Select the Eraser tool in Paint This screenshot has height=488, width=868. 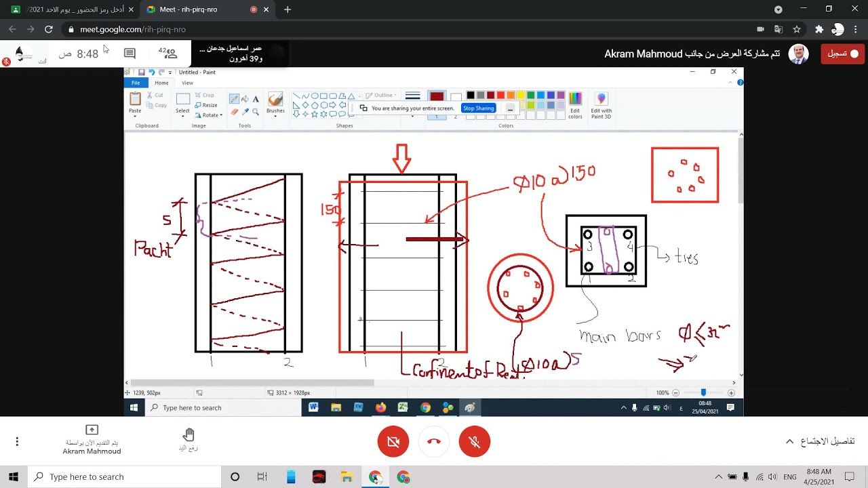pos(234,111)
